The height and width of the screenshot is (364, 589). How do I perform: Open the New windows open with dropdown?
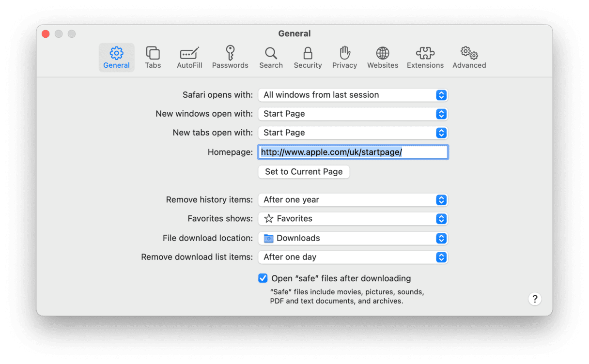(x=353, y=114)
